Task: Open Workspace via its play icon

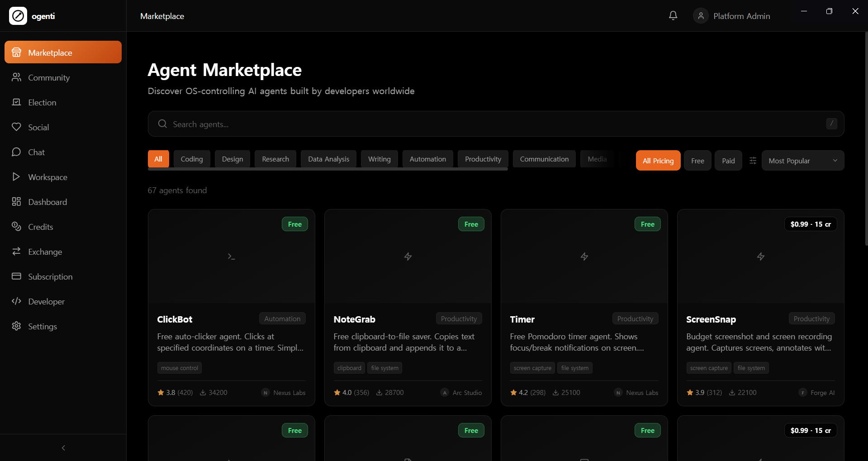Action: coord(47,177)
